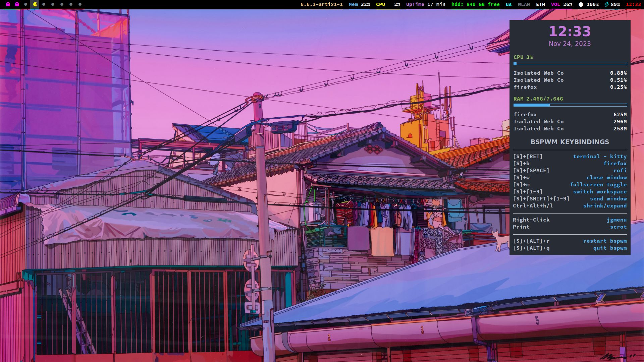Click the RAM usage progress bar
Viewport: 644px width, 362px height.
570,105
